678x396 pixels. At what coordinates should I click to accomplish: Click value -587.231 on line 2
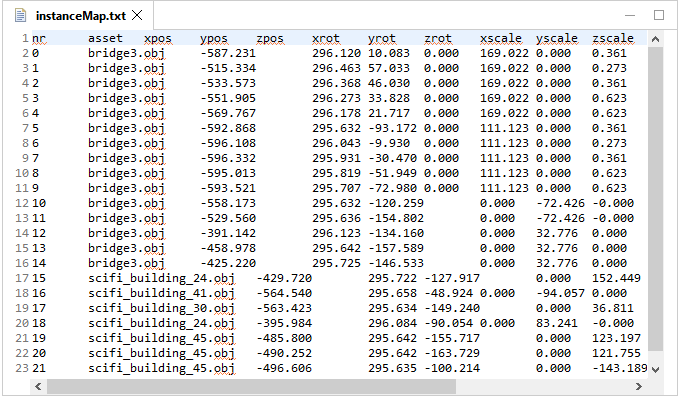[228, 53]
